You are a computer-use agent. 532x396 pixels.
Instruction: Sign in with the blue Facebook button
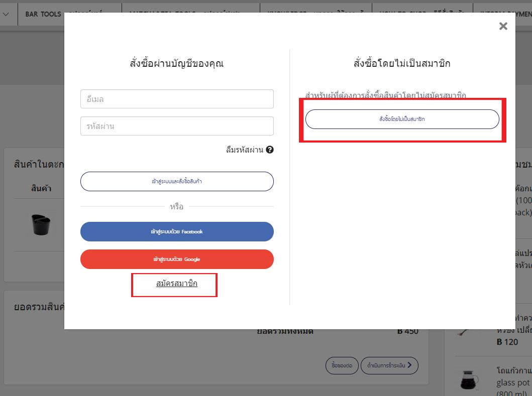point(177,231)
